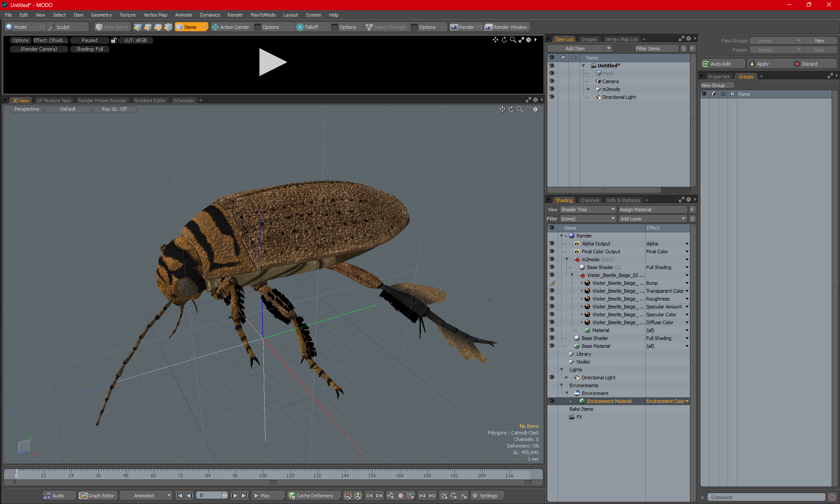The height and width of the screenshot is (504, 840).
Task: Toggle Action Center Options checkbox
Action: pyautogui.click(x=258, y=27)
